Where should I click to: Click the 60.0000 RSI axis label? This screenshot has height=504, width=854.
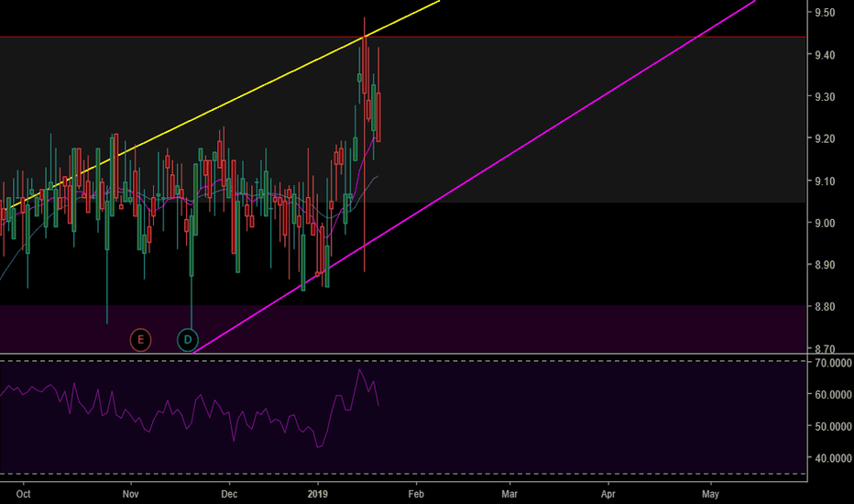tap(833, 394)
